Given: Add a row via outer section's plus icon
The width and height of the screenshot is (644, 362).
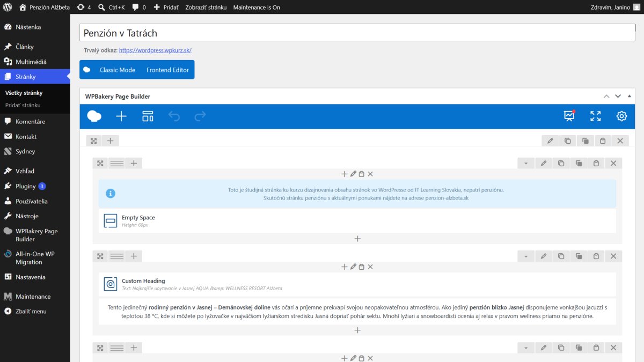Looking at the screenshot, I should [x=110, y=141].
